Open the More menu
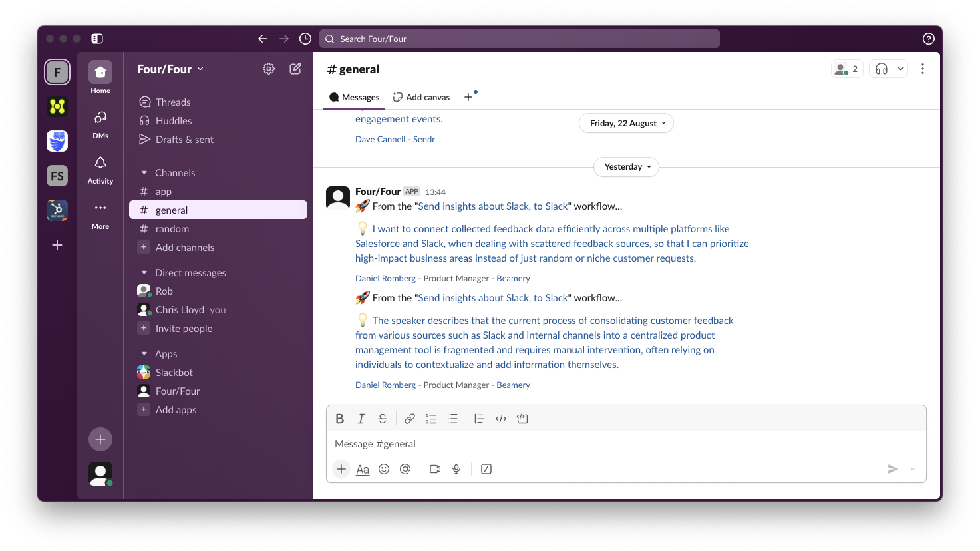Image resolution: width=980 pixels, height=551 pixels. point(100,215)
